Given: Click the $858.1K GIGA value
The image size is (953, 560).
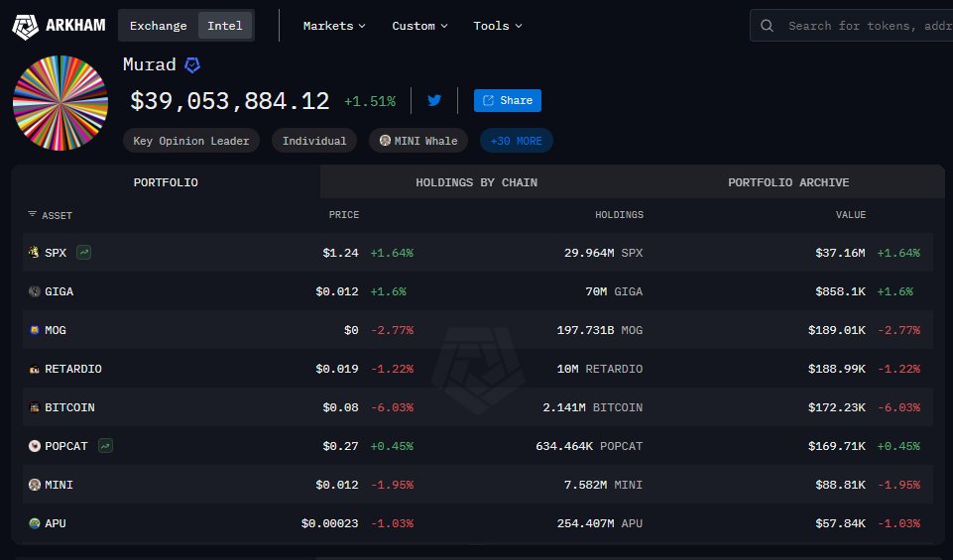Looking at the screenshot, I should click(x=840, y=291).
